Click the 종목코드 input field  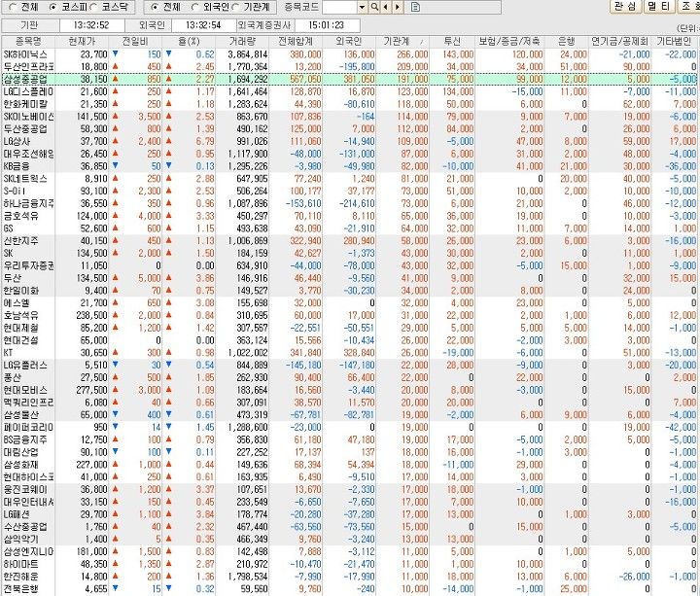coord(339,7)
